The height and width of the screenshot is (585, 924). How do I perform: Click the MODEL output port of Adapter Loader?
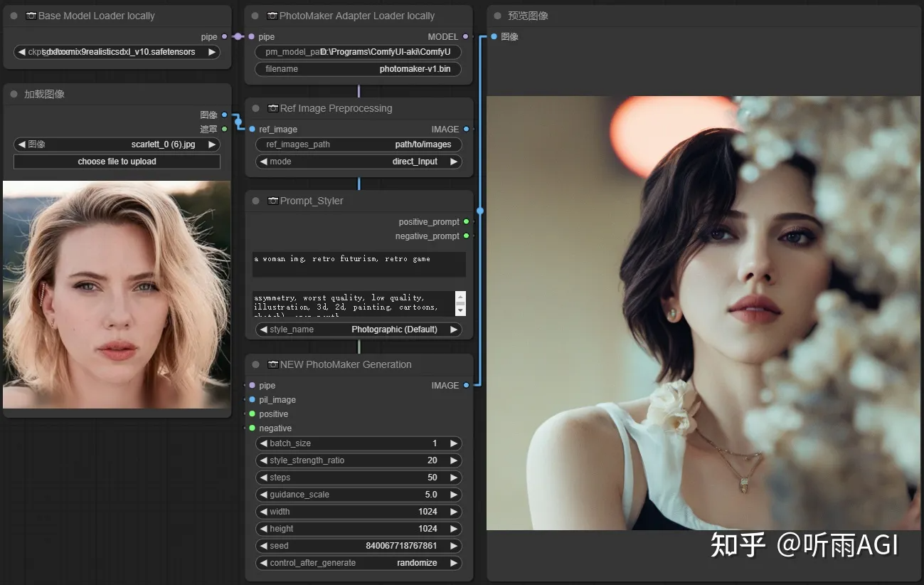[466, 36]
